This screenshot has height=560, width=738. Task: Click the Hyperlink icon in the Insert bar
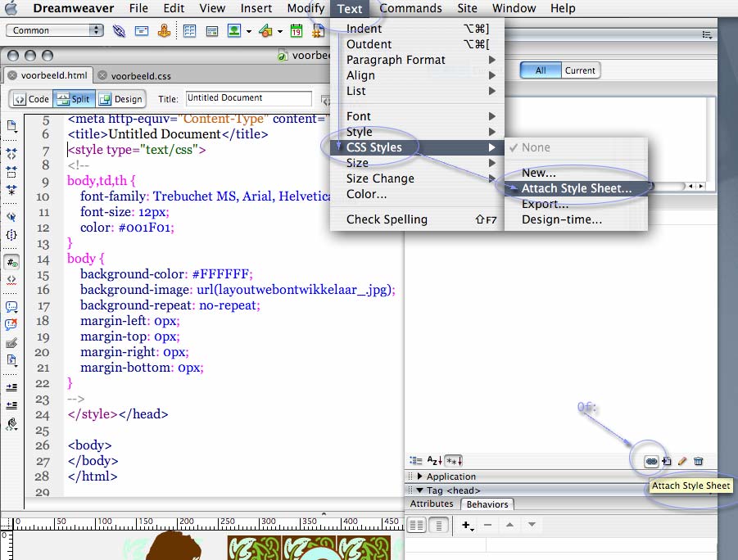(x=119, y=31)
